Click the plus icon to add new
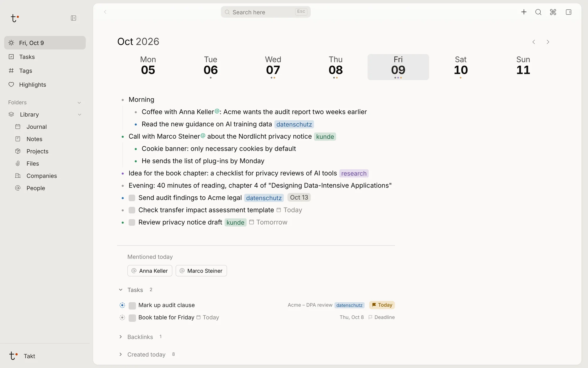Screen dimensions: 588x368 (524, 12)
